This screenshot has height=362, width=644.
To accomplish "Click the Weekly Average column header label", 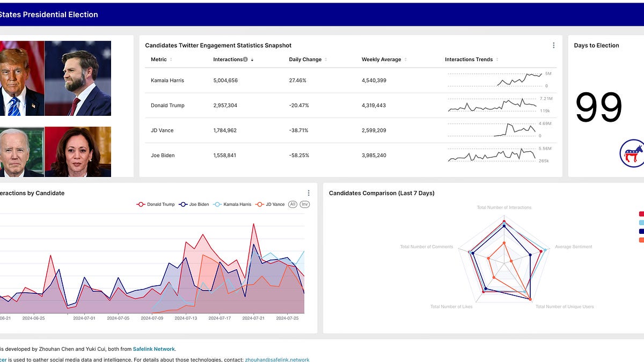I will pos(382,60).
